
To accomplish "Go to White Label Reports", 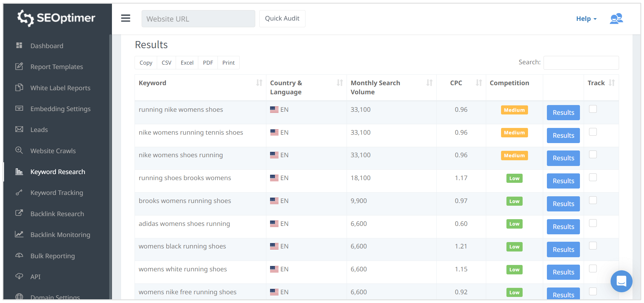I will [60, 88].
